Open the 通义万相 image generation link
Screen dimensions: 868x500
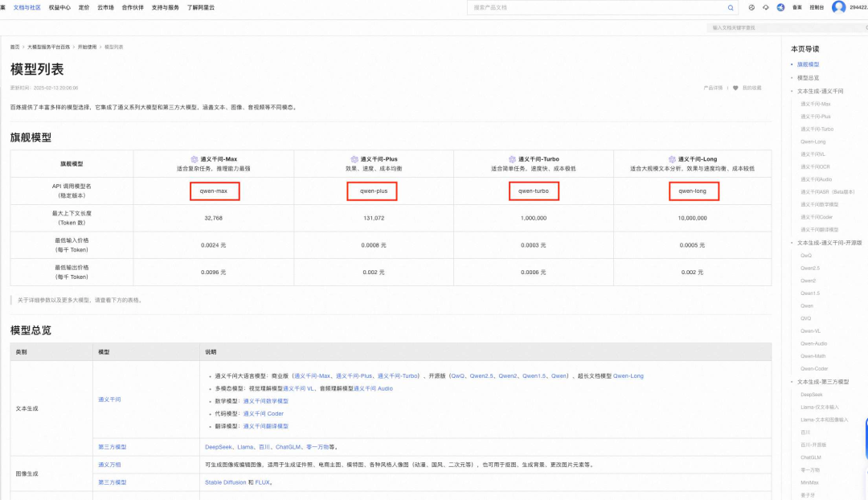coord(109,465)
